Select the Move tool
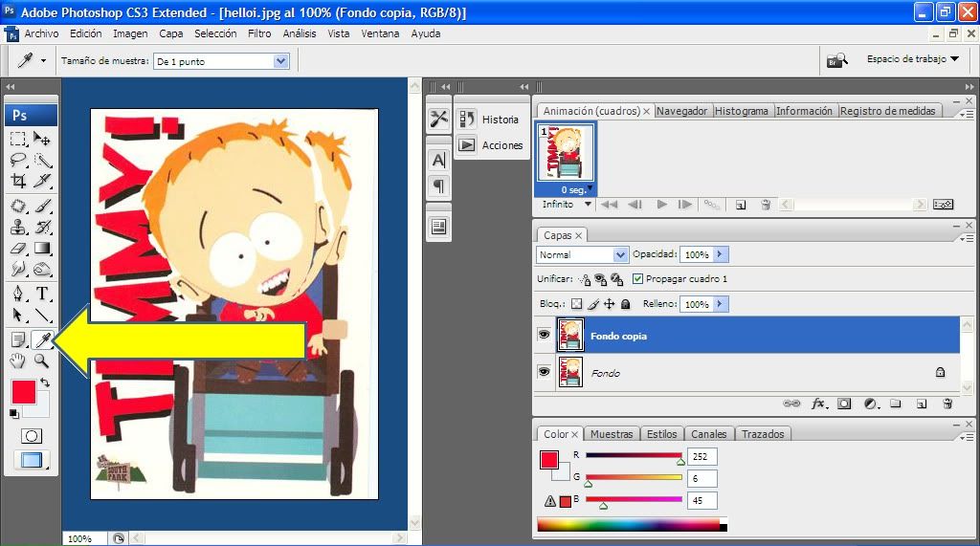 (42, 138)
